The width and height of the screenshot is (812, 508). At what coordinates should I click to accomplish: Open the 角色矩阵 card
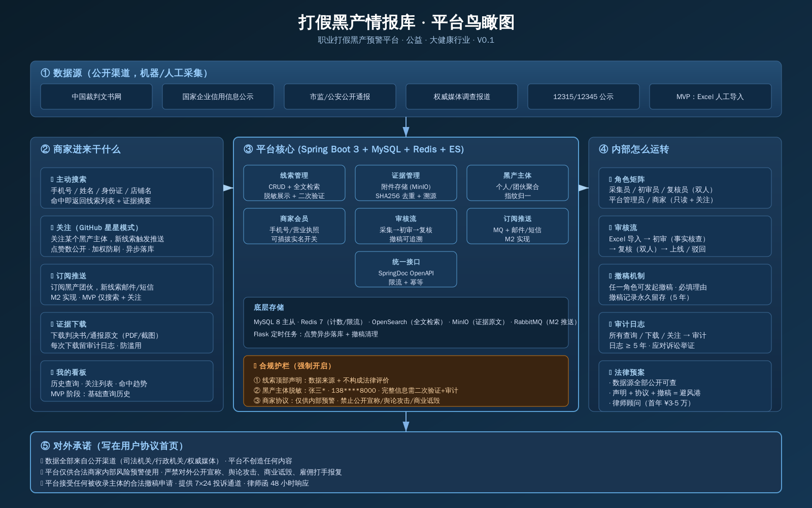click(685, 188)
